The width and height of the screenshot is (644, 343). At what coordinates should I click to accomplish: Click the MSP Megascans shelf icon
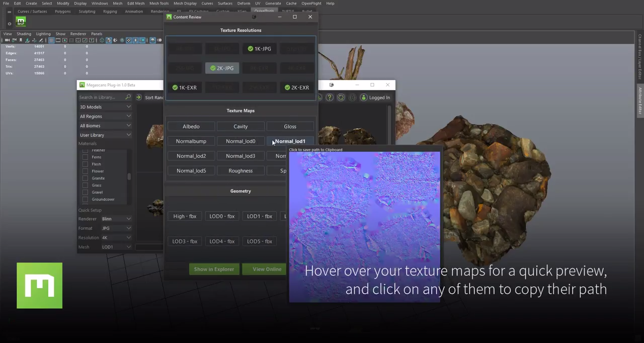[x=21, y=22]
